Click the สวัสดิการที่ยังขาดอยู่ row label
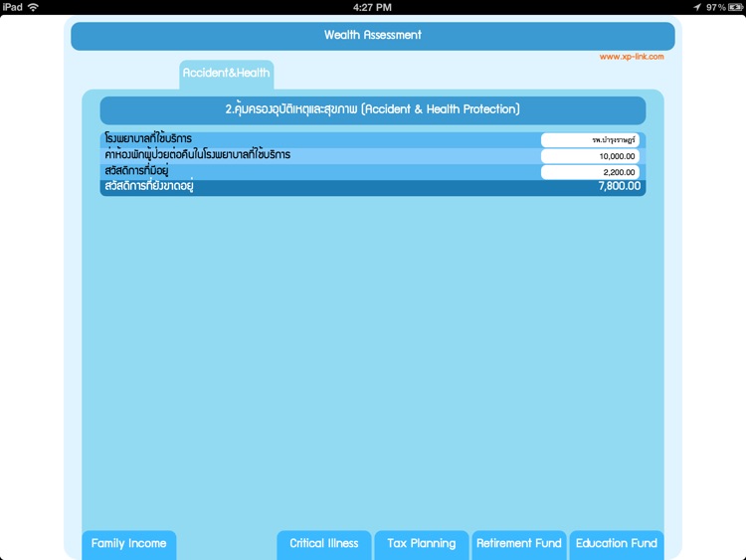Image resolution: width=746 pixels, height=560 pixels. tap(149, 187)
